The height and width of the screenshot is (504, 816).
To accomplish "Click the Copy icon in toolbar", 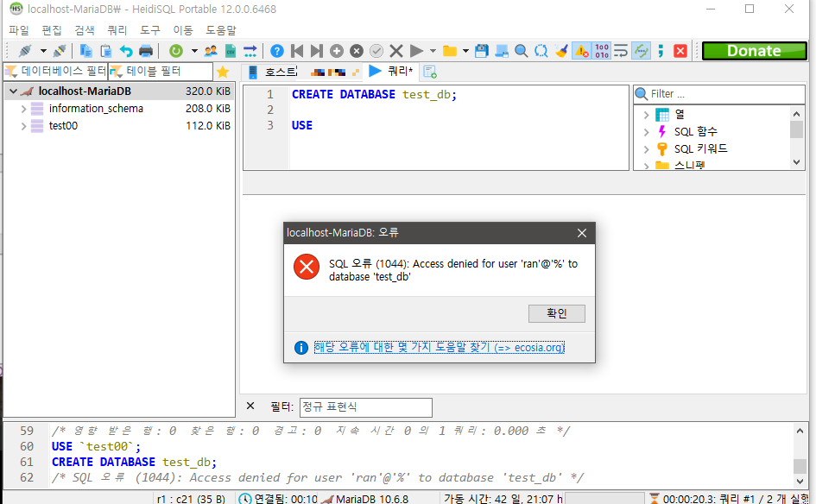I will (85, 51).
